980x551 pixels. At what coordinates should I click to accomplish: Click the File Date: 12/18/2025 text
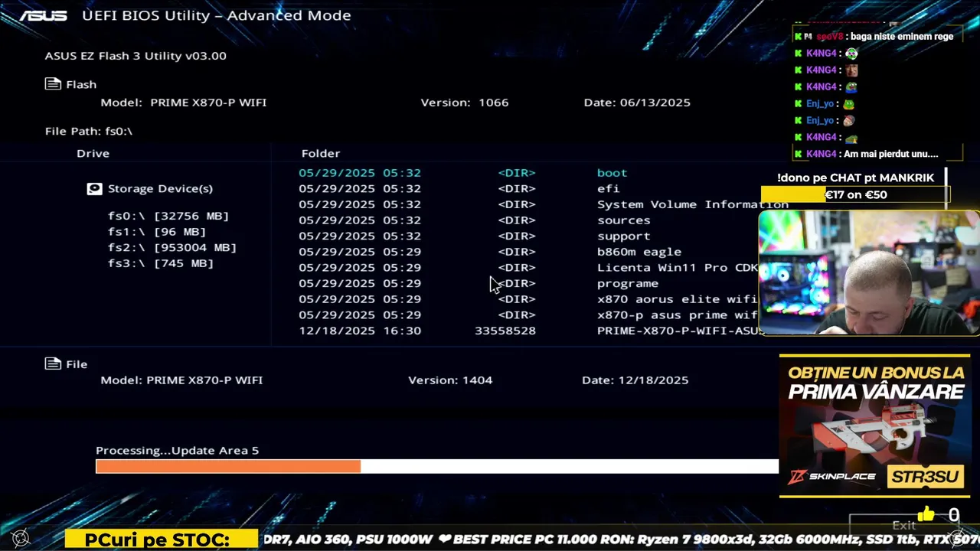(x=635, y=380)
